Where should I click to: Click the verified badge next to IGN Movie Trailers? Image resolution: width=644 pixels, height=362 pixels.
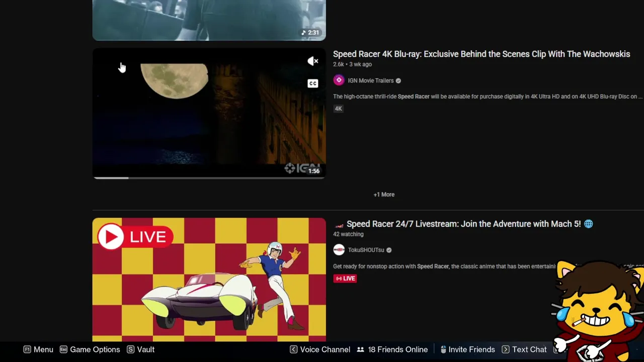click(x=398, y=80)
